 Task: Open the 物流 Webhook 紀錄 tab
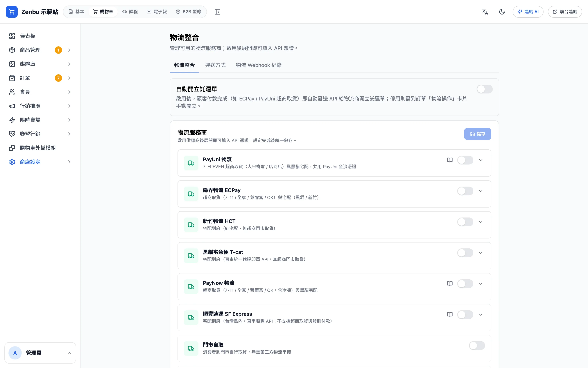pyautogui.click(x=259, y=65)
